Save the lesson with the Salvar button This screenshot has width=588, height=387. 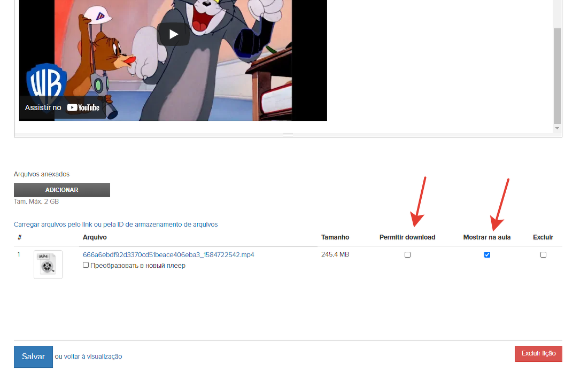[33, 357]
